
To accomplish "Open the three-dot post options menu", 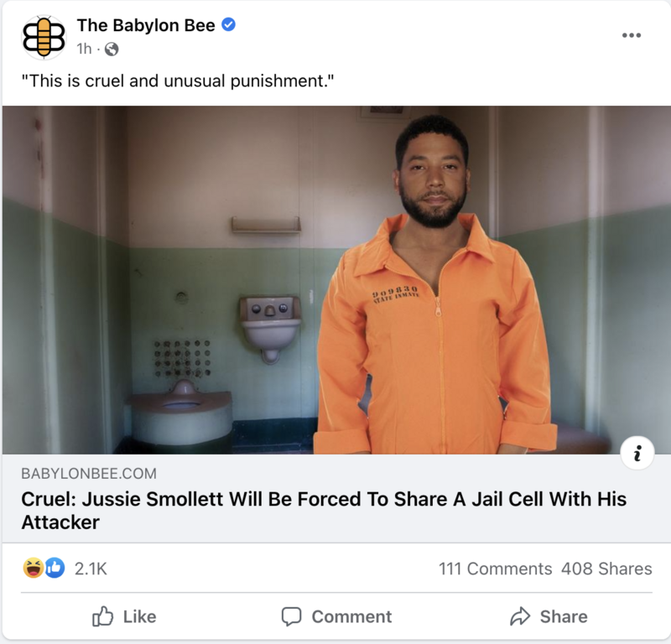I will pos(632,35).
